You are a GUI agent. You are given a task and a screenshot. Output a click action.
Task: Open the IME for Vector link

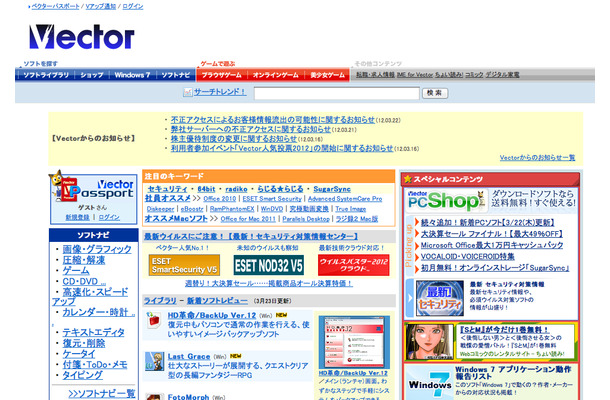415,74
